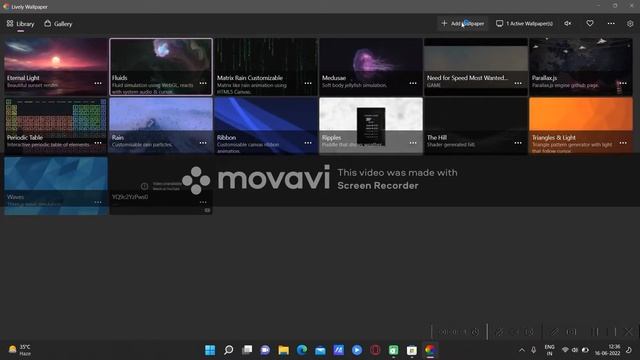Click the Add Wallpaper button
Image resolution: width=640 pixels, height=360 pixels.
point(463,24)
